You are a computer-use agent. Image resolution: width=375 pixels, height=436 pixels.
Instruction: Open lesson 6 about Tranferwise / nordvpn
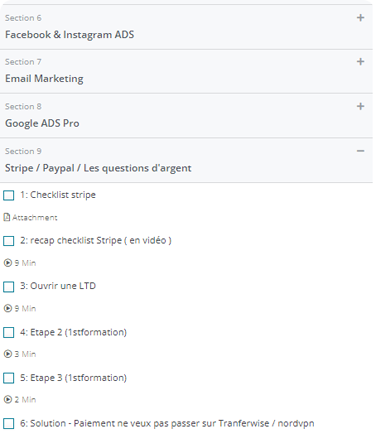pyautogui.click(x=167, y=423)
